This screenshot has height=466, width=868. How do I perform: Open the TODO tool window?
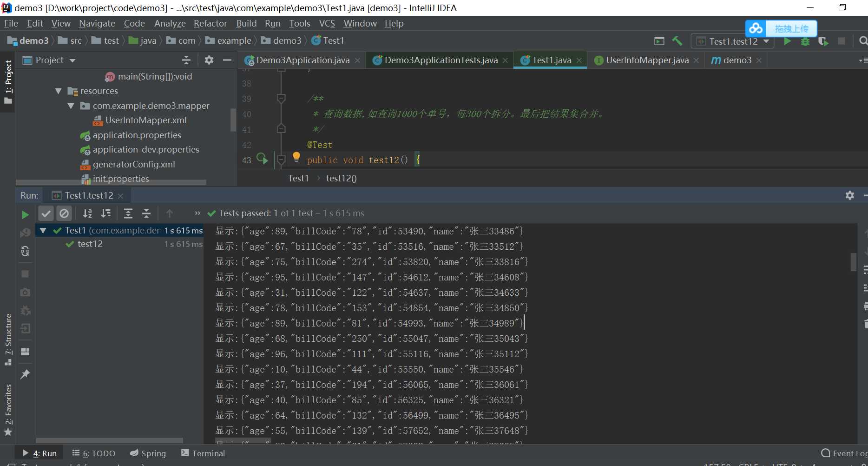94,453
